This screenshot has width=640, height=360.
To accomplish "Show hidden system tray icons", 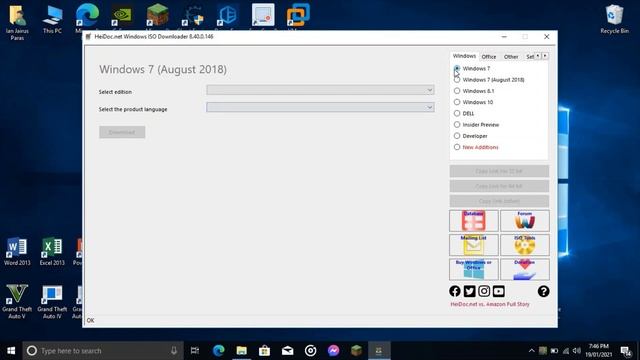I will [x=531, y=351].
